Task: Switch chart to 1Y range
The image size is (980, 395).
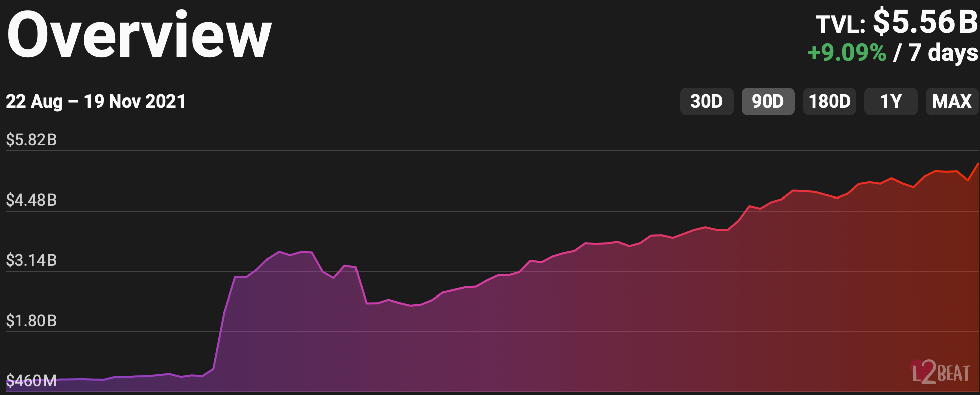Action: pyautogui.click(x=890, y=102)
